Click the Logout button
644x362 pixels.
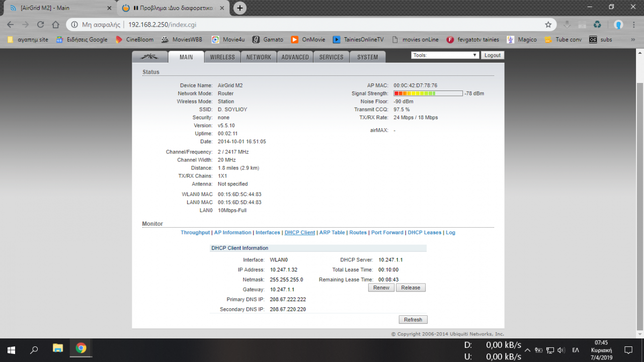(x=492, y=55)
